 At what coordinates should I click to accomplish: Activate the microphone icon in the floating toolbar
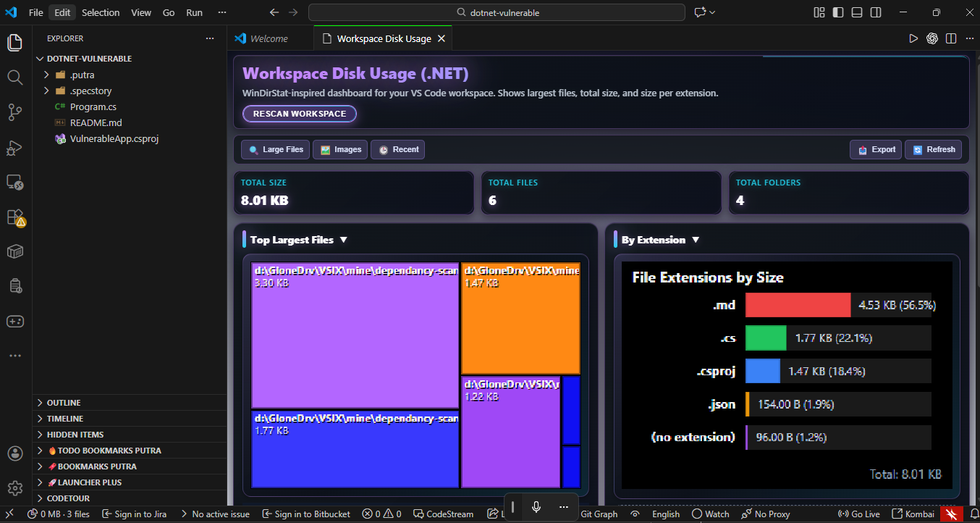[535, 507]
